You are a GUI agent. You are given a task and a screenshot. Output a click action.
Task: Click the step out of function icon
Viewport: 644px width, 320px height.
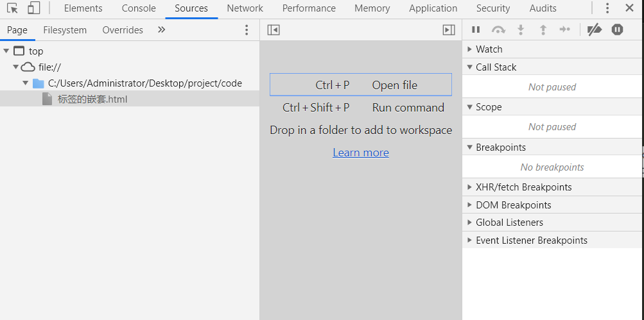pos(543,29)
